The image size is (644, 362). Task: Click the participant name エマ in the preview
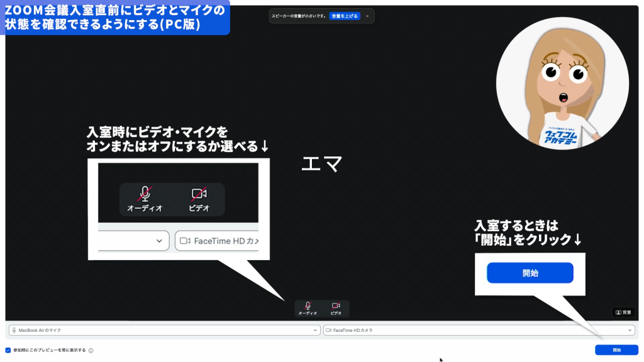(322, 163)
